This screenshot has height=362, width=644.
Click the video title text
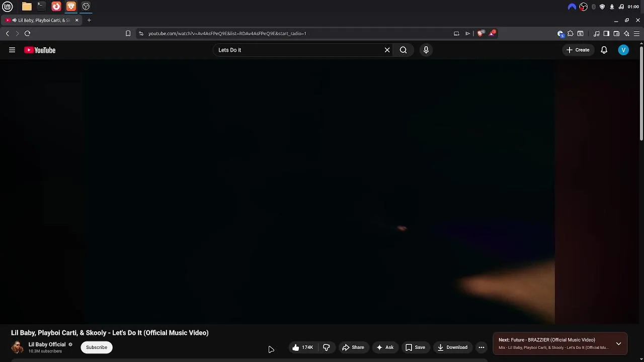pyautogui.click(x=110, y=333)
